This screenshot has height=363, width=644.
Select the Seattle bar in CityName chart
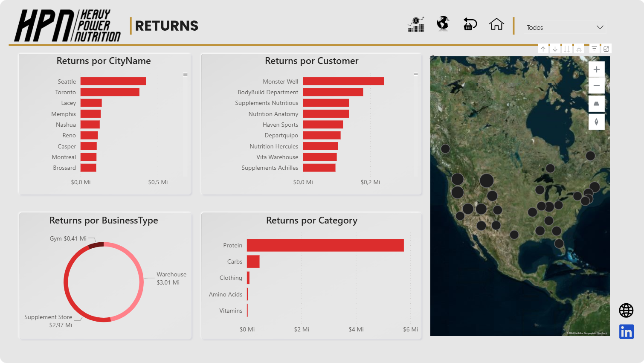click(x=113, y=81)
